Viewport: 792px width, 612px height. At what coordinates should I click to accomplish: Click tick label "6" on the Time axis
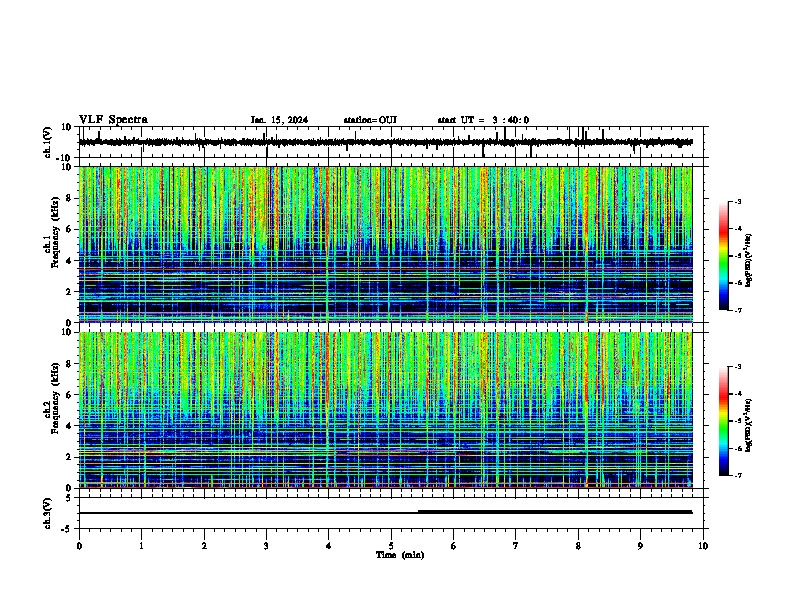[x=453, y=546]
